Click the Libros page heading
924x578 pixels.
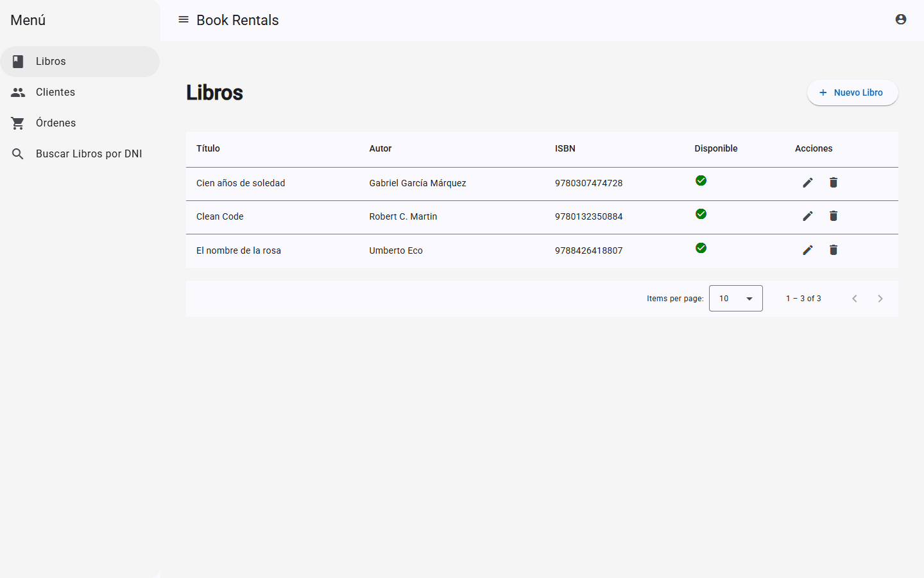coord(214,92)
